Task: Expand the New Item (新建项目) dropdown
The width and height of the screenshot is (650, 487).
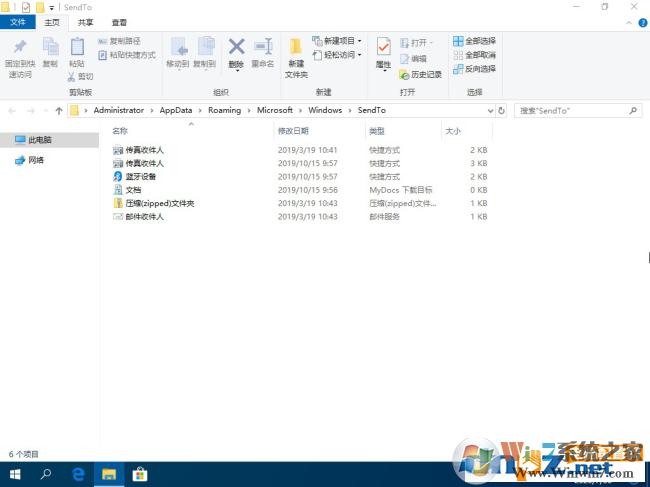Action: [x=338, y=41]
